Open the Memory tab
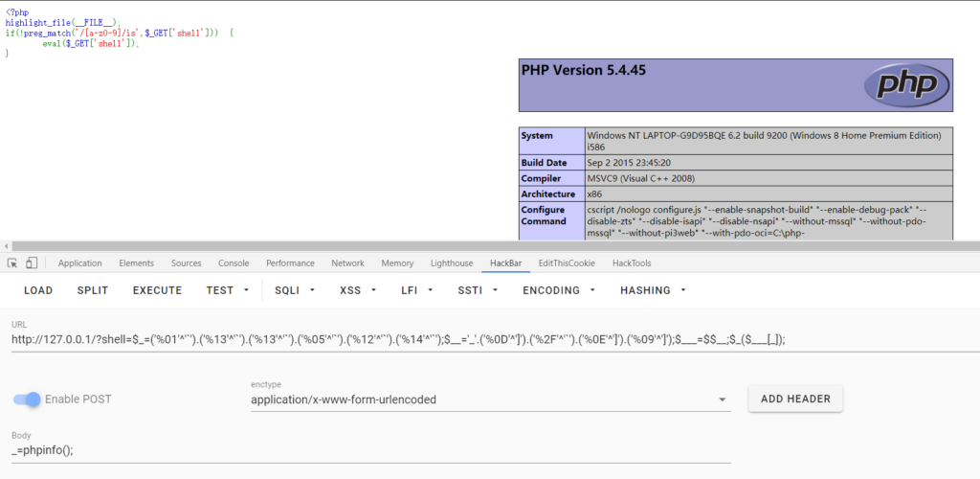The height and width of the screenshot is (479, 980). [397, 263]
